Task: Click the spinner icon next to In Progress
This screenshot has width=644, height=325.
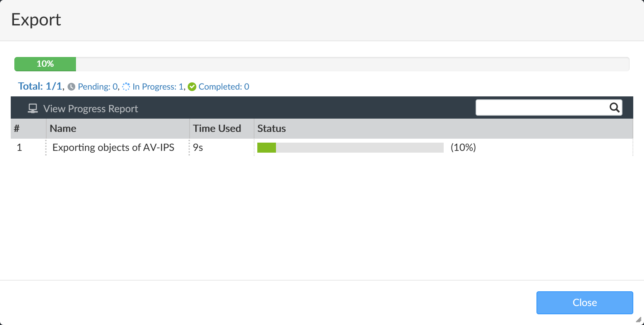Action: click(x=126, y=86)
